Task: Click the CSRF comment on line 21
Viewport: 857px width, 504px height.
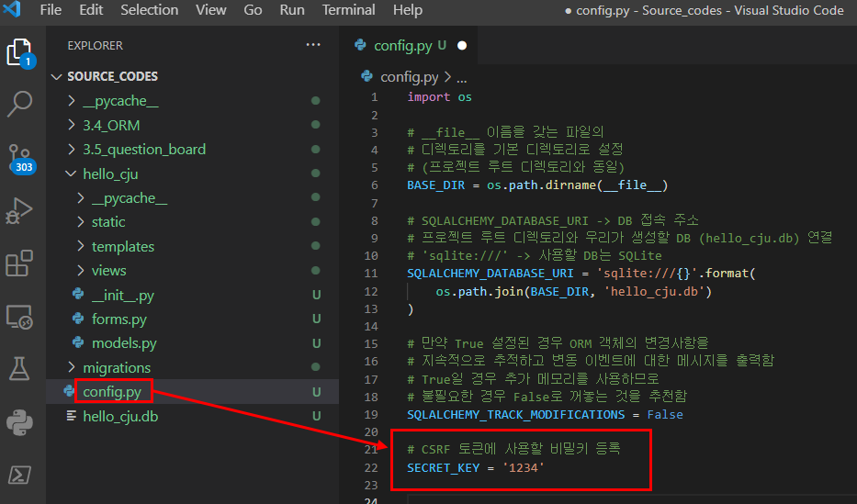Action: (513, 449)
